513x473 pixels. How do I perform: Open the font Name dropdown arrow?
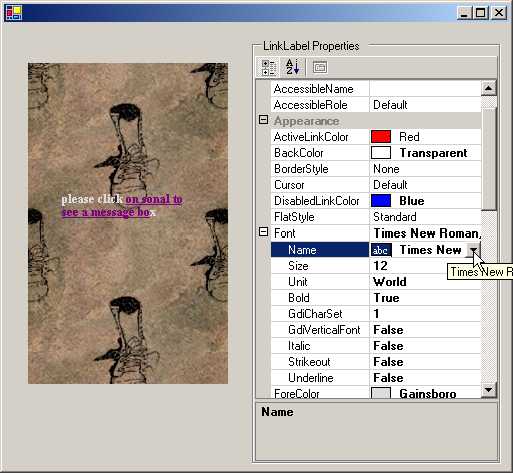tap(473, 250)
